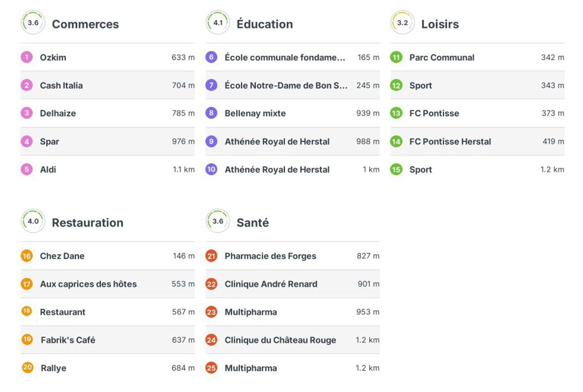Select the number 7 badge for École Notre-Dame
This screenshot has width=583, height=392.
click(x=211, y=85)
